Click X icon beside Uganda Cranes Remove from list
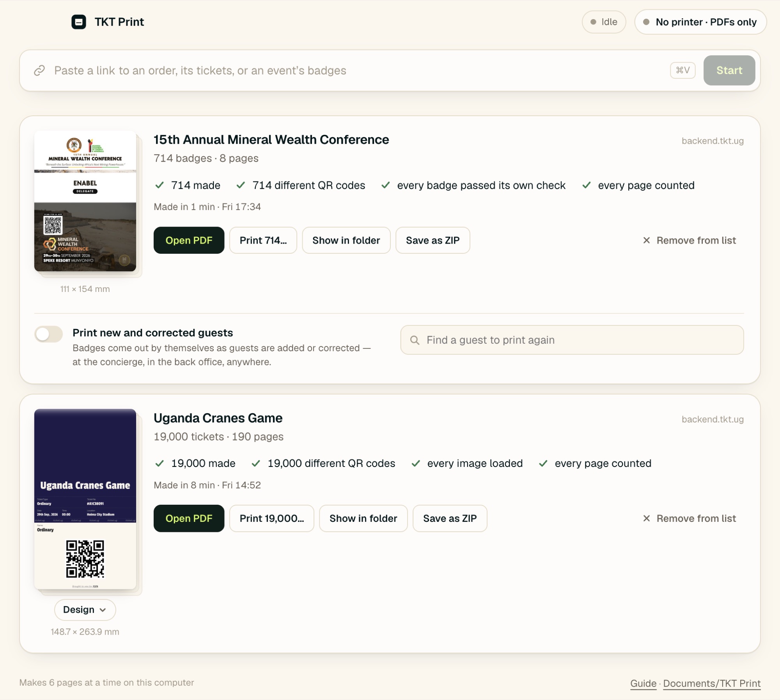Viewport: 780px width, 700px height. coord(646,518)
